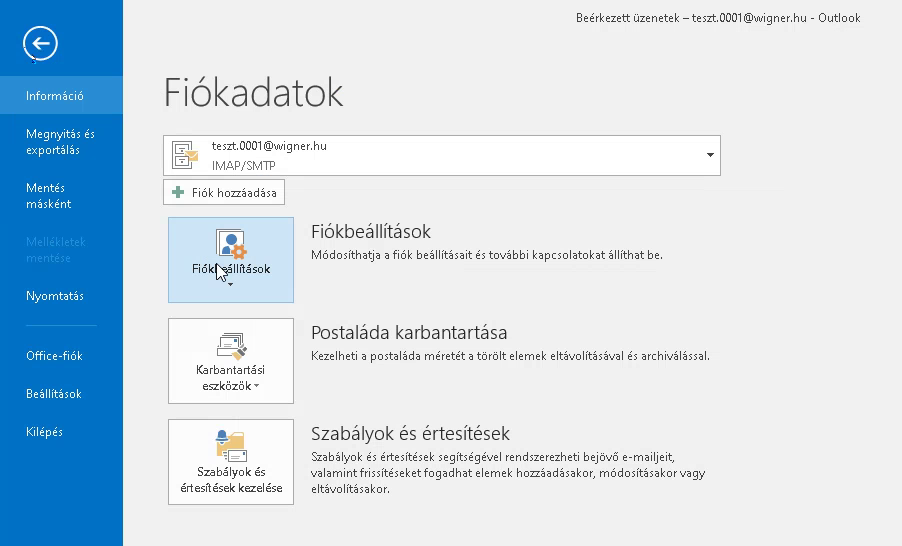Go back using the circled arrow
The image size is (902, 546).
click(x=40, y=43)
